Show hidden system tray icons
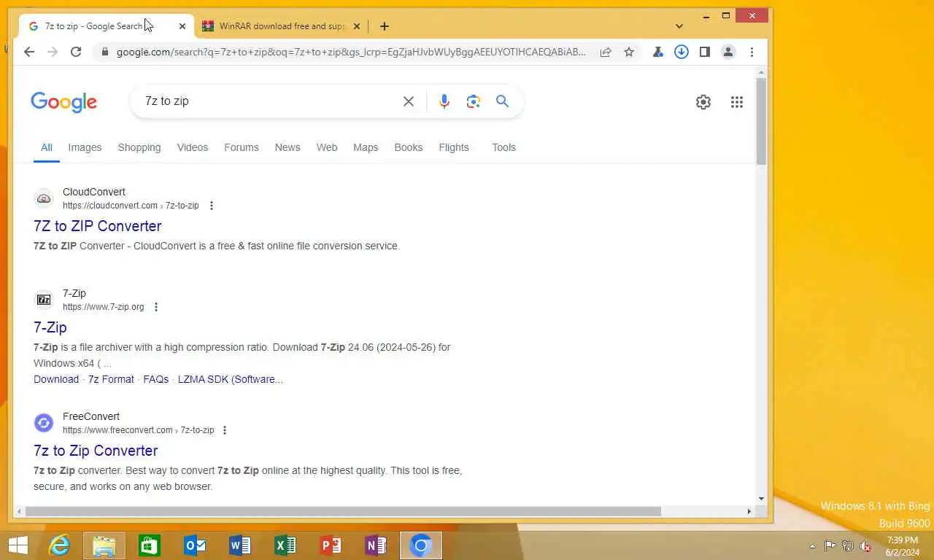The height and width of the screenshot is (560, 934). [813, 546]
